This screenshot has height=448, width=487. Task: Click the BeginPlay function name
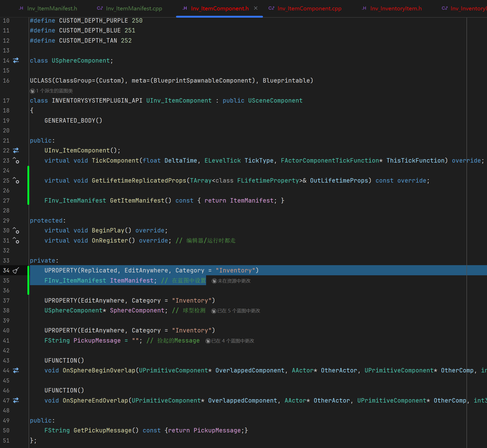pyautogui.click(x=108, y=230)
